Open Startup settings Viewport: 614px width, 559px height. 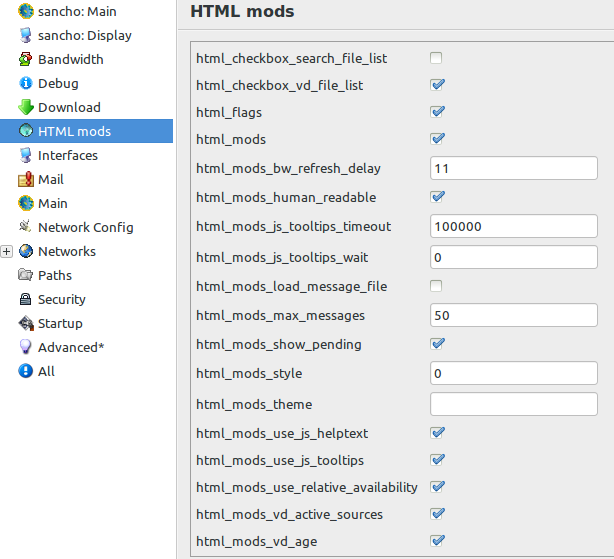(60, 323)
